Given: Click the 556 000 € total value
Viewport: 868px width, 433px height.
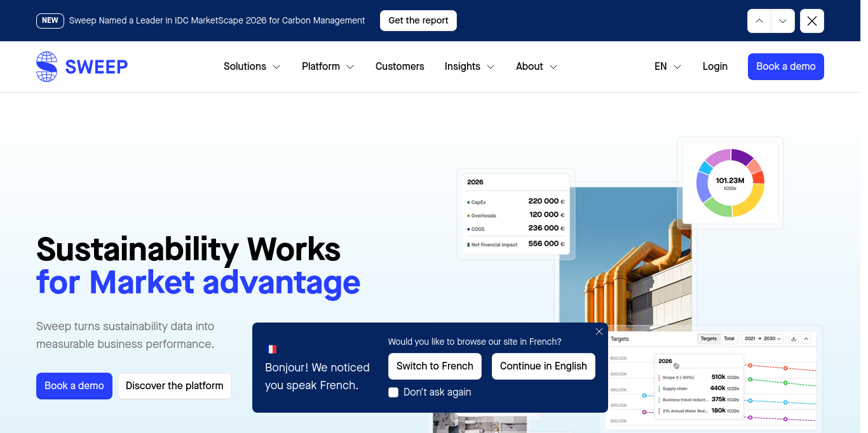Looking at the screenshot, I should click(546, 243).
